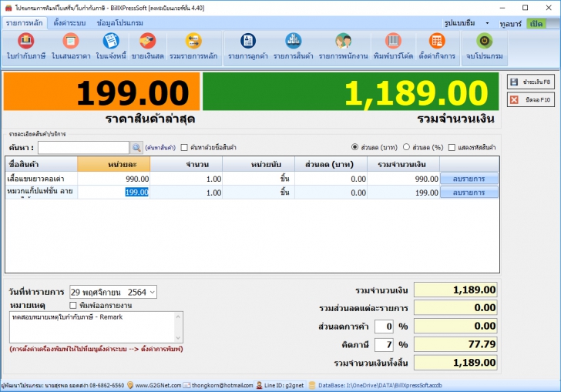Open the รูปแบบธีม theme dropdown
561x392 pixels.
pyautogui.click(x=487, y=23)
